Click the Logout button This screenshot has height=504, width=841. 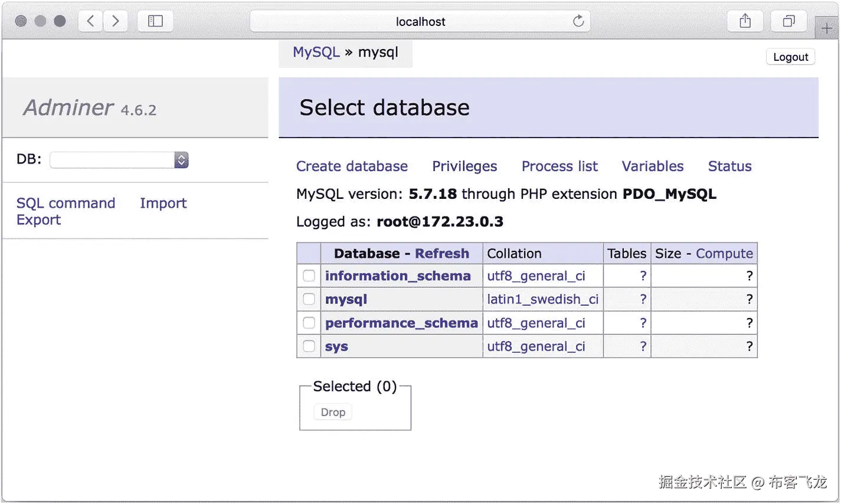[791, 57]
